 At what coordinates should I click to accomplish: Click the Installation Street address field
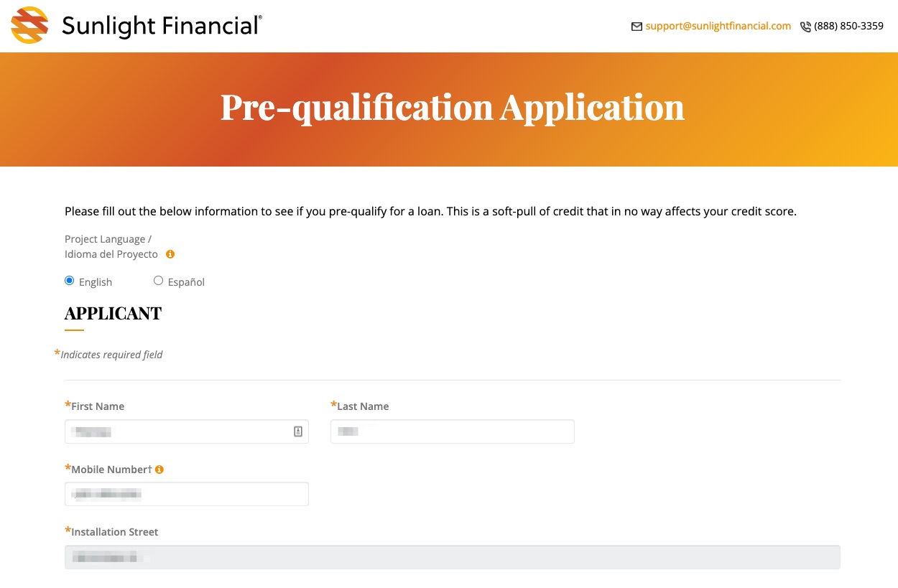(x=453, y=557)
